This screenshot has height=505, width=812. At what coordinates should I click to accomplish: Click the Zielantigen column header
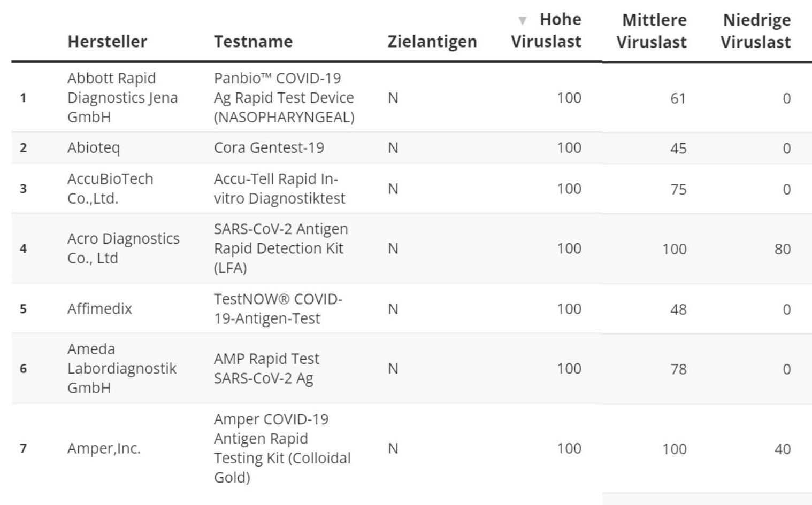(x=432, y=42)
